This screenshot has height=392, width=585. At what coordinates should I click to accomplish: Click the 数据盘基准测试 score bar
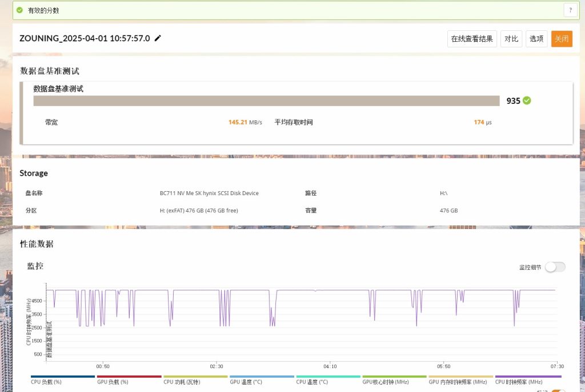pos(266,101)
